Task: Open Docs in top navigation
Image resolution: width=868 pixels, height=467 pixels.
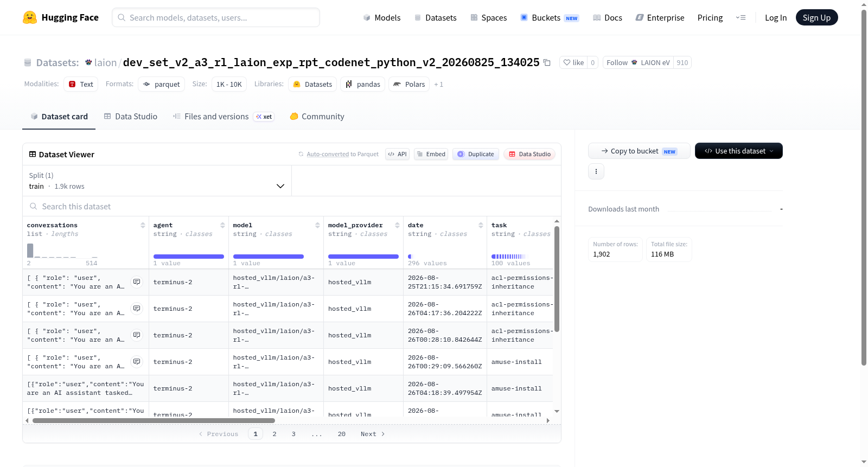Action: coord(608,17)
